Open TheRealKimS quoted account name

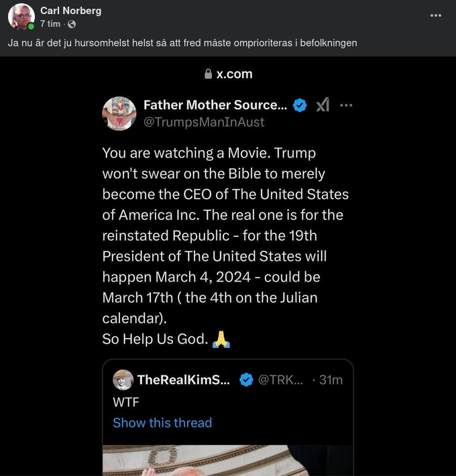pyautogui.click(x=183, y=379)
